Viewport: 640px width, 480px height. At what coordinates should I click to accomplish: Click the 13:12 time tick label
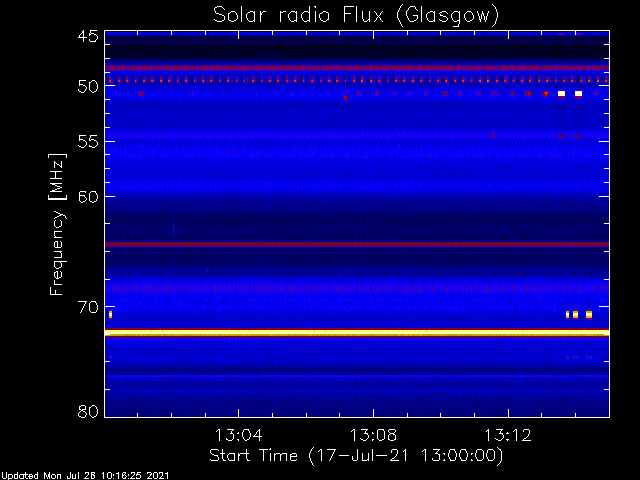[x=508, y=435]
